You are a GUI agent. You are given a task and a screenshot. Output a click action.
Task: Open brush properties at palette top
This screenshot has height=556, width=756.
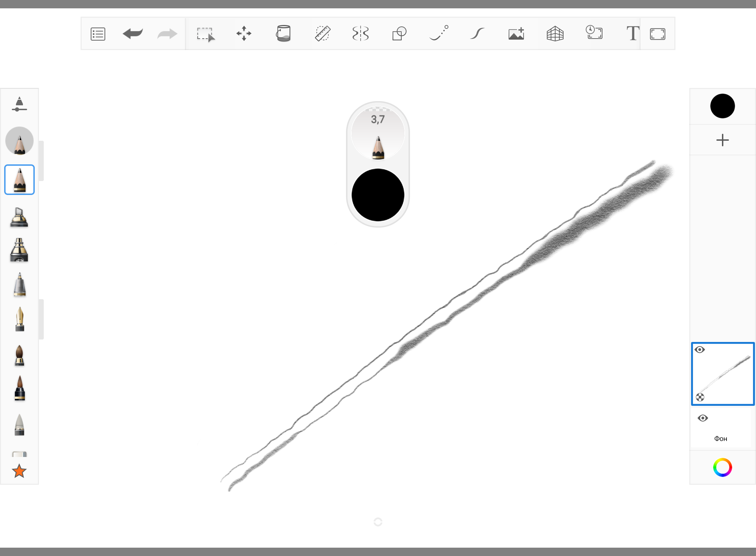(19, 104)
